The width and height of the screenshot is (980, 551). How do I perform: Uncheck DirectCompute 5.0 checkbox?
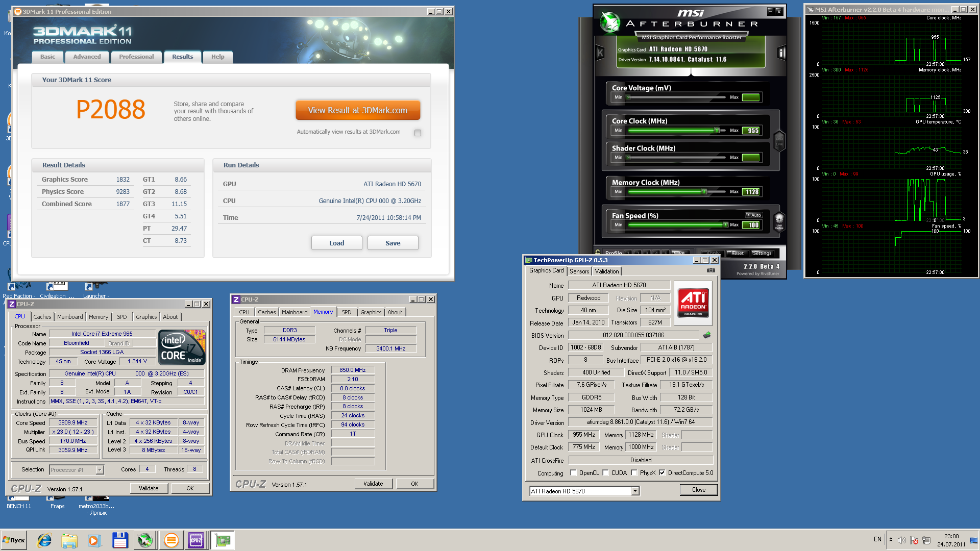(x=662, y=473)
